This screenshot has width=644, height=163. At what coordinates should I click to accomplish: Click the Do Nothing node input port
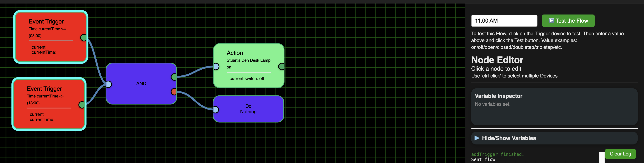pyautogui.click(x=216, y=110)
